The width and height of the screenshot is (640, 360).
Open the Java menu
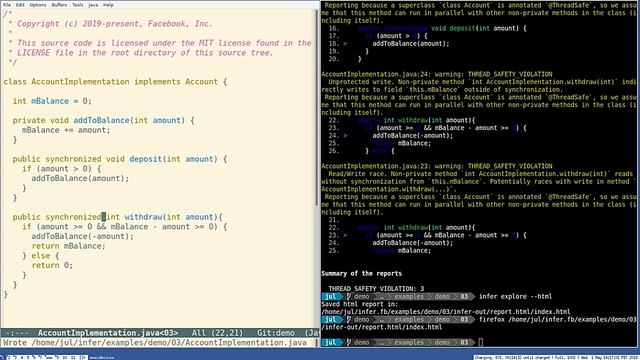click(x=93, y=5)
